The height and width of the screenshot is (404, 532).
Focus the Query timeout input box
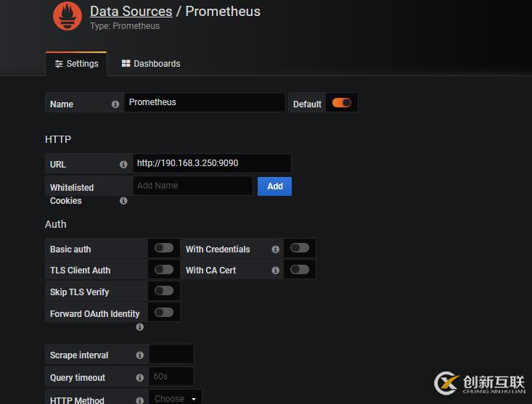pyautogui.click(x=171, y=376)
